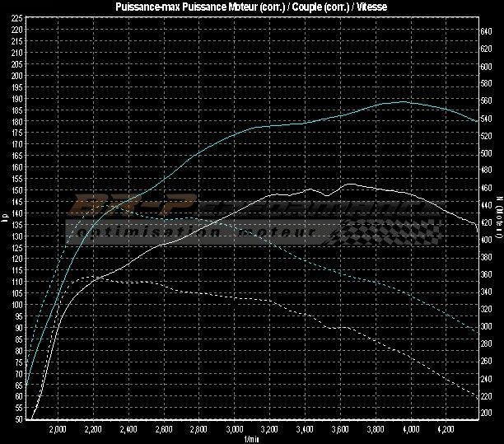Image resolution: width=504 pixels, height=444 pixels.
Task: Click the dashed white curve end at right edge
Action: (476, 395)
